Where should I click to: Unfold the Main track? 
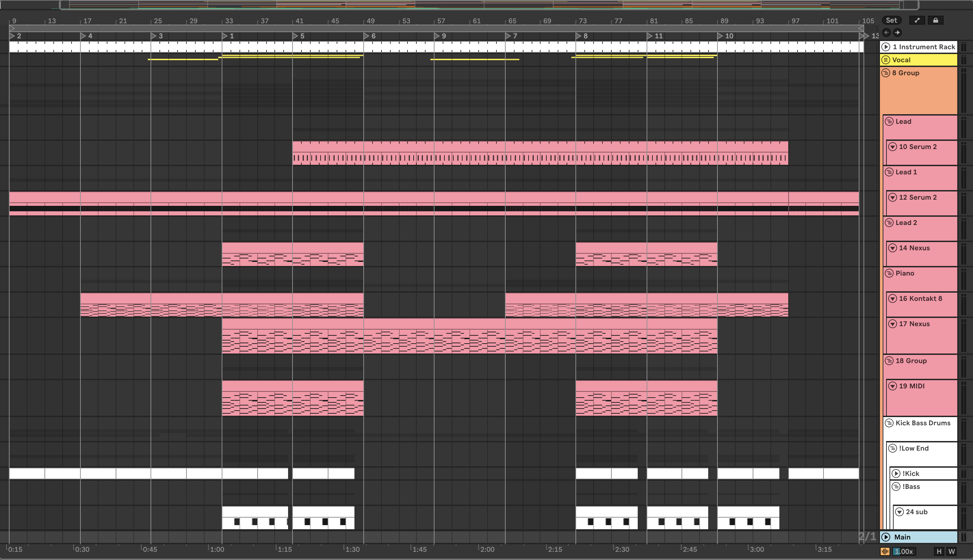click(x=886, y=537)
